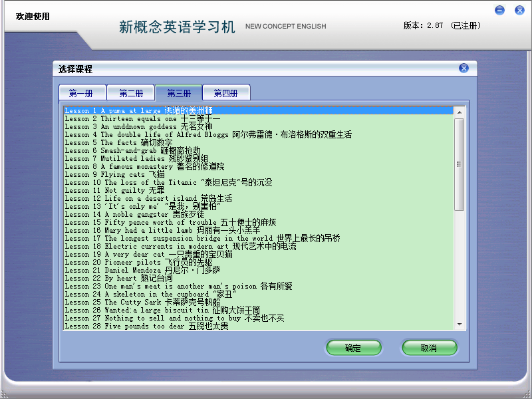Select Lesson 3 An unknown goddess

[x=259, y=126]
